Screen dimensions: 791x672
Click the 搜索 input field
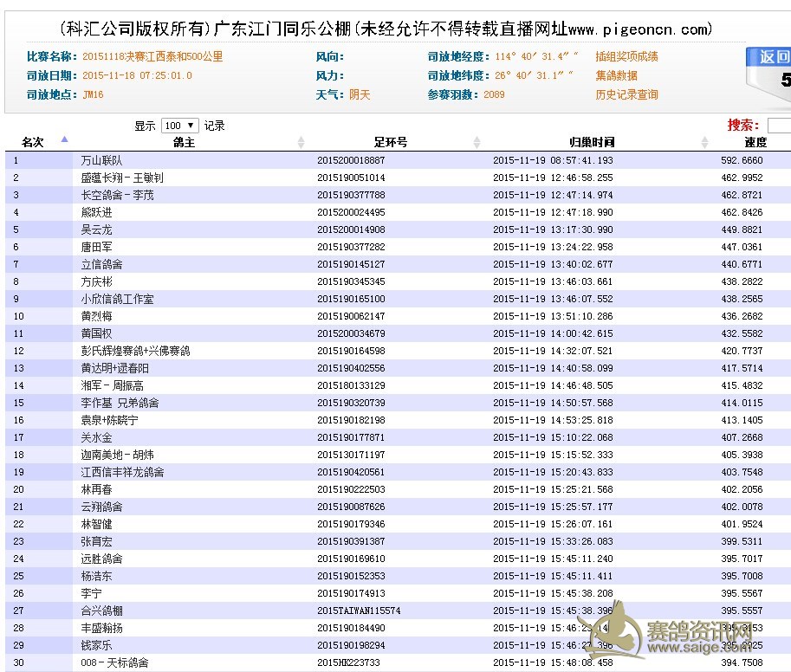pos(779,126)
